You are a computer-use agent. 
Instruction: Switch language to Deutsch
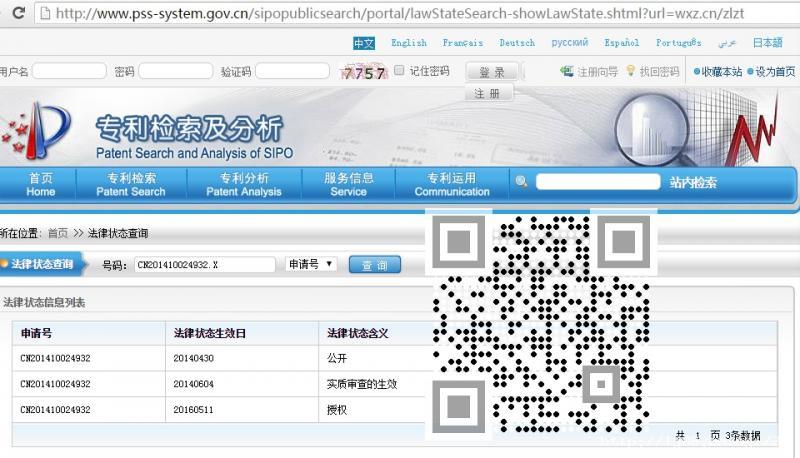coord(517,43)
